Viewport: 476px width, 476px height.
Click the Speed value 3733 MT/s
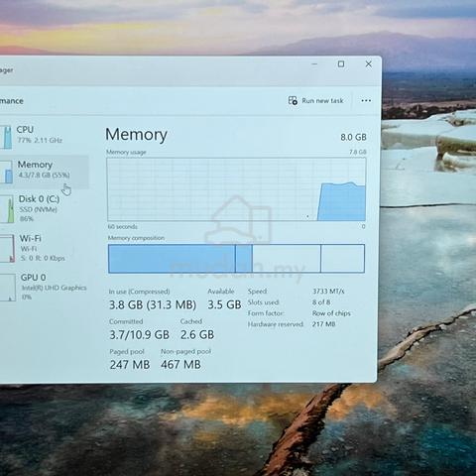[328, 292]
